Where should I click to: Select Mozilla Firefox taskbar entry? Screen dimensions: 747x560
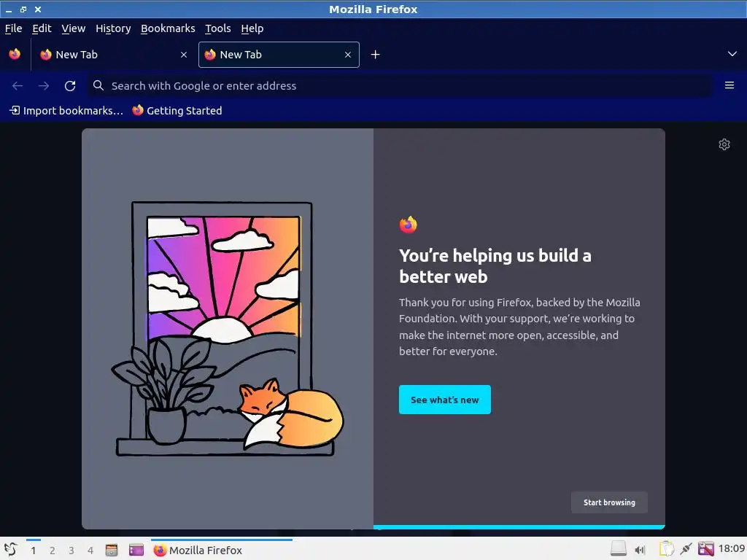(222, 550)
